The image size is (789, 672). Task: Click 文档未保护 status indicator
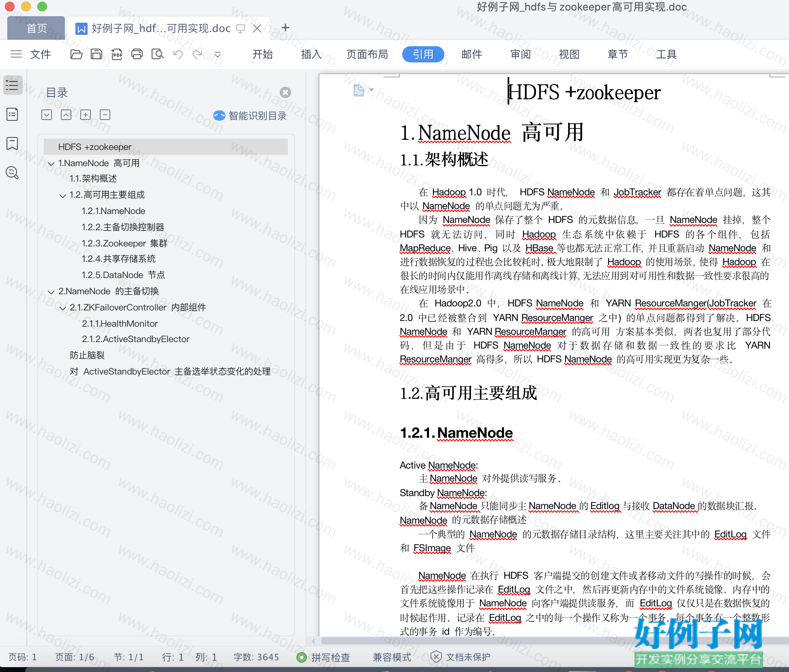[x=461, y=657]
